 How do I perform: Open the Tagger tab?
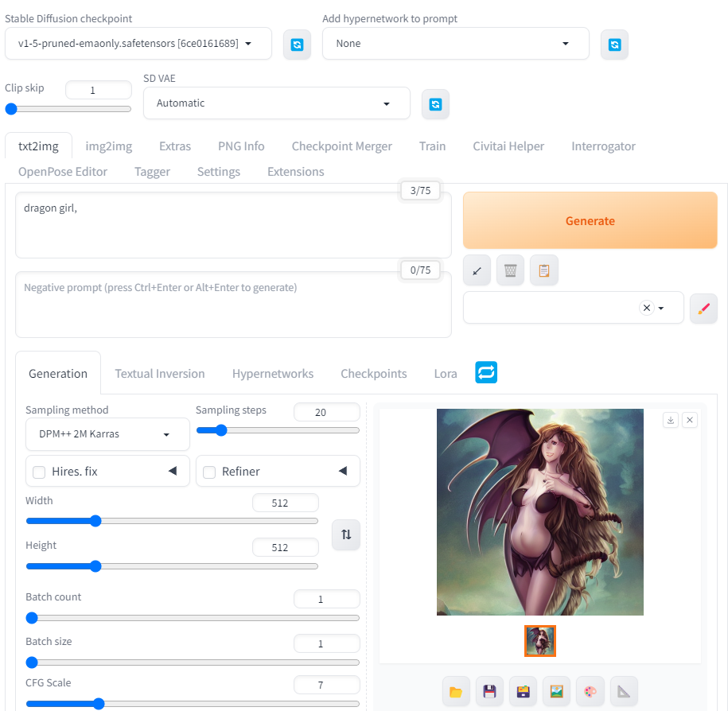pos(152,172)
